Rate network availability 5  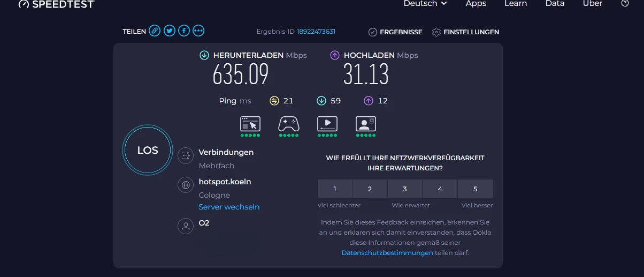coord(476,189)
